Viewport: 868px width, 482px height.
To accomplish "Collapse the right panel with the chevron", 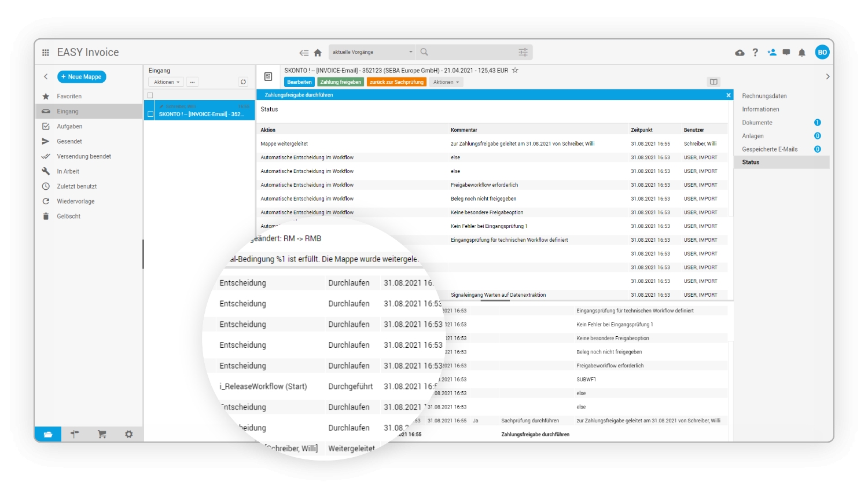I will 827,76.
